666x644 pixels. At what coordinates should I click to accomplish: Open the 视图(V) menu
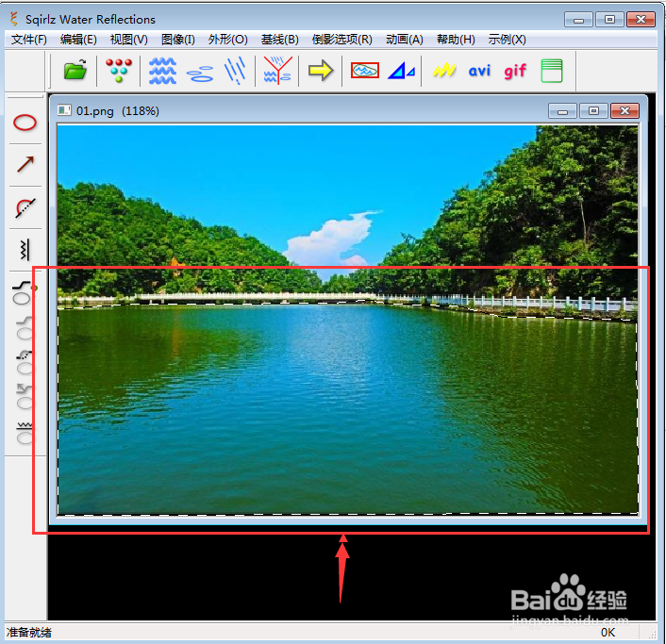coord(128,40)
